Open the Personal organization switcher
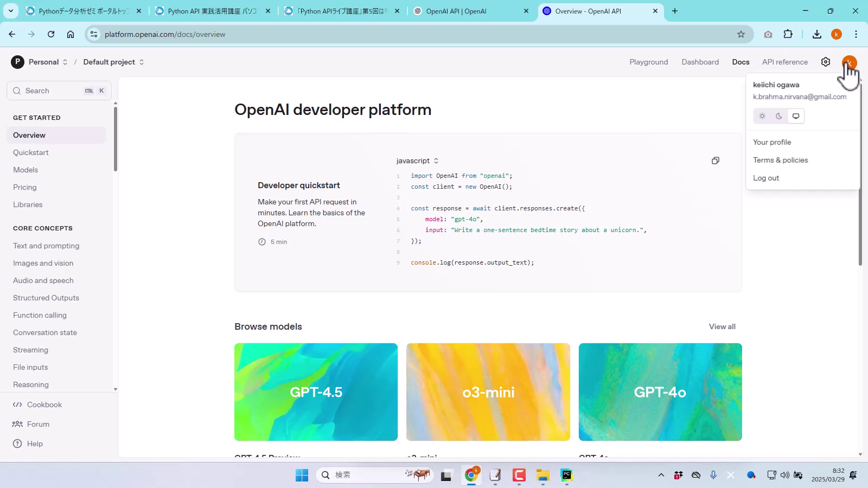 pos(40,62)
